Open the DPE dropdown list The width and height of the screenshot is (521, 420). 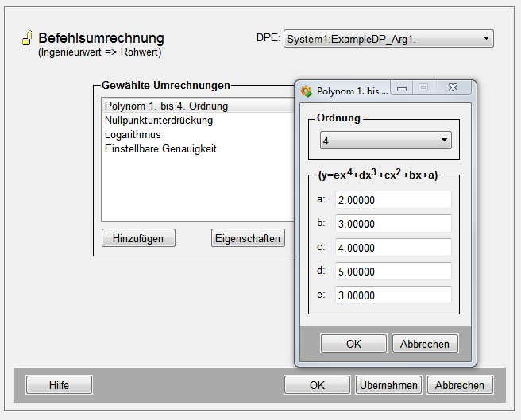click(485, 39)
